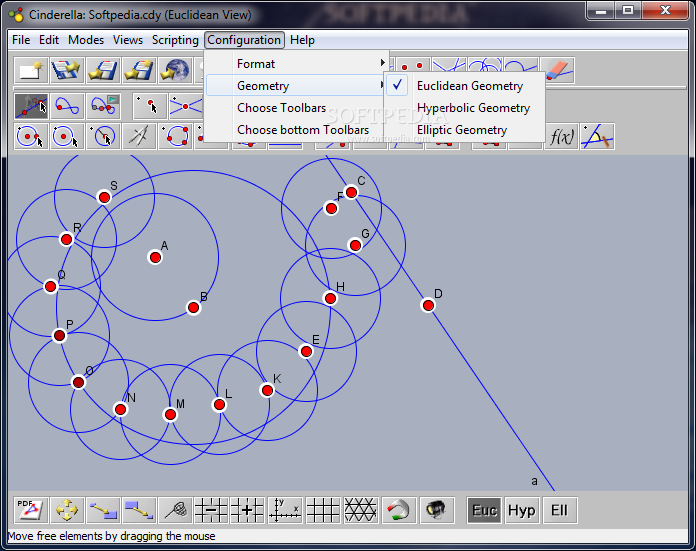Viewport: 696px width, 551px height.
Task: Click the butterfly net select tool
Action: (176, 510)
